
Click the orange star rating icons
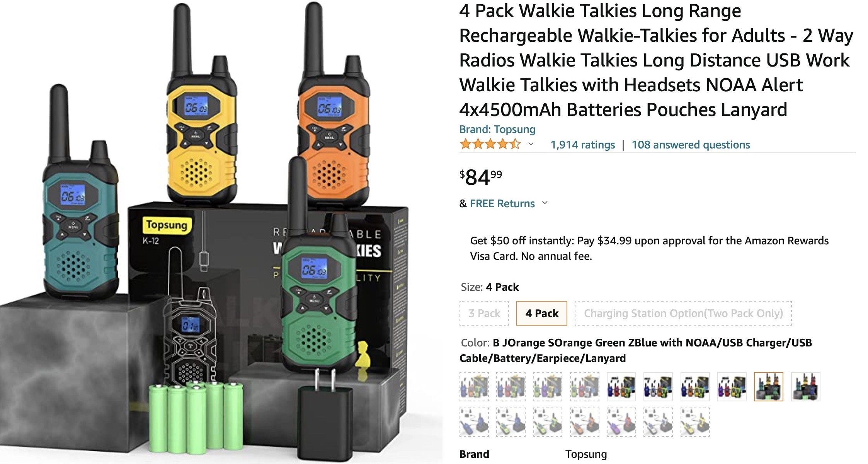tap(490, 145)
